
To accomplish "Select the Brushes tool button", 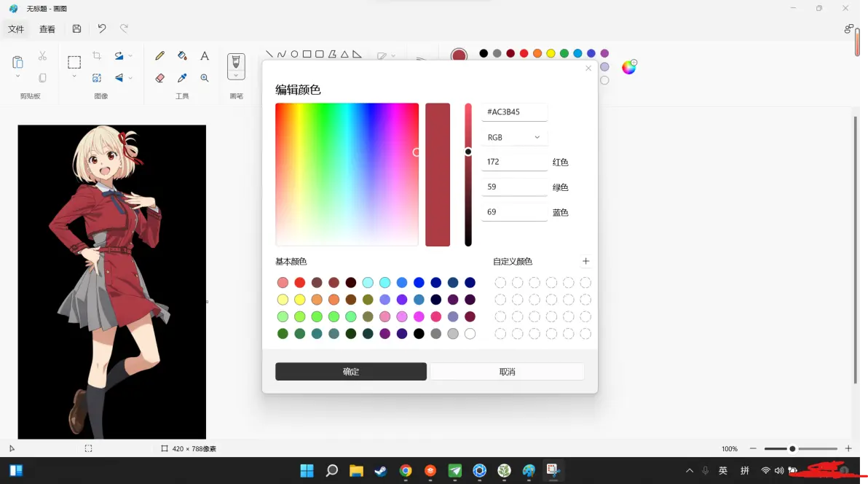I will coord(236,62).
